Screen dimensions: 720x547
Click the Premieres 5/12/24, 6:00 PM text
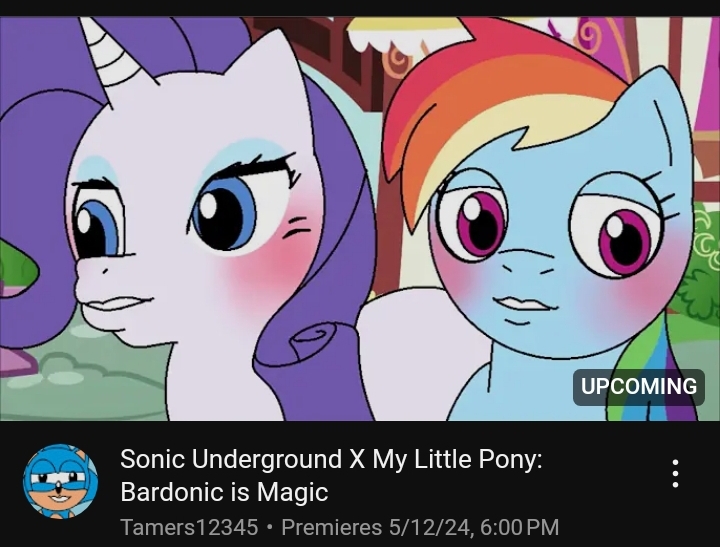420,527
